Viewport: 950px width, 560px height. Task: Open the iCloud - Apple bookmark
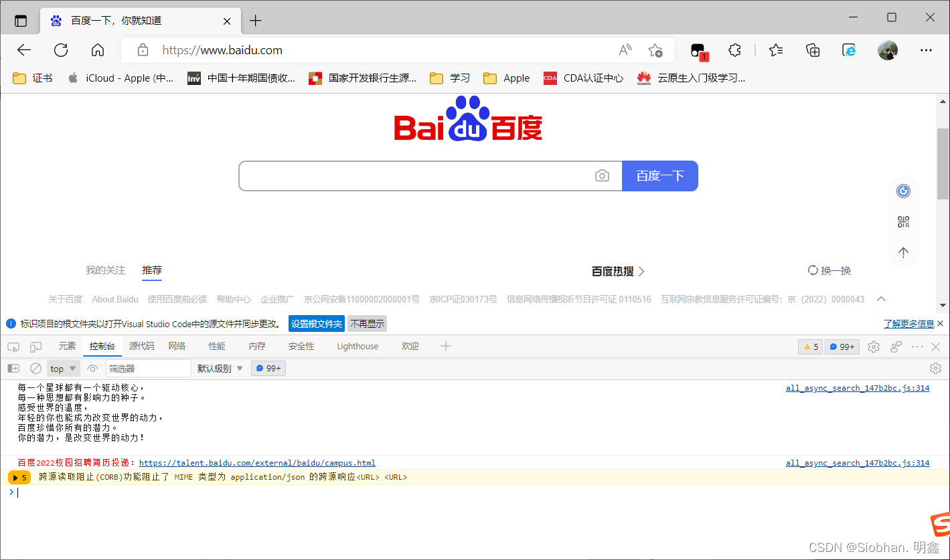point(121,78)
